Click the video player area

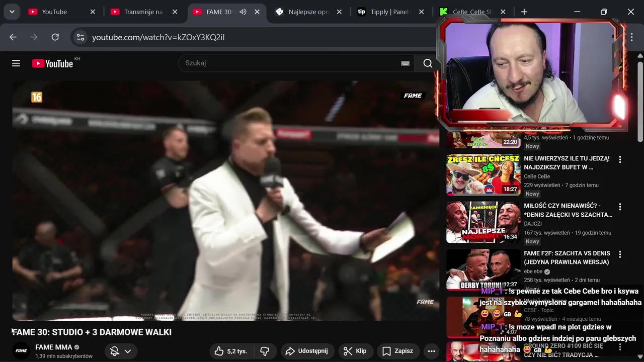pos(225,201)
